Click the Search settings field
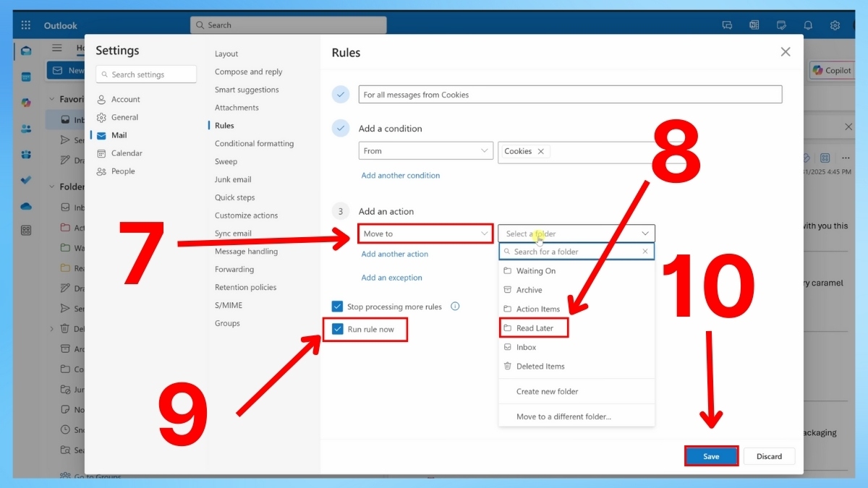The image size is (868, 488). click(x=146, y=74)
